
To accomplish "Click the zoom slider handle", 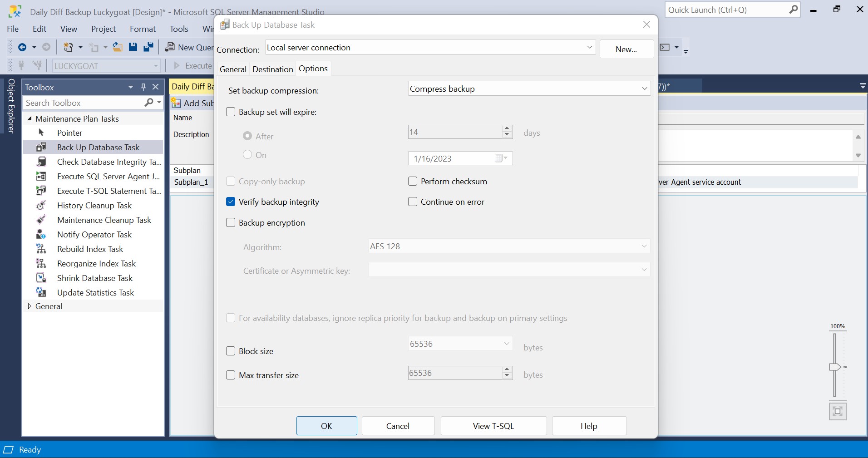I will pos(835,367).
